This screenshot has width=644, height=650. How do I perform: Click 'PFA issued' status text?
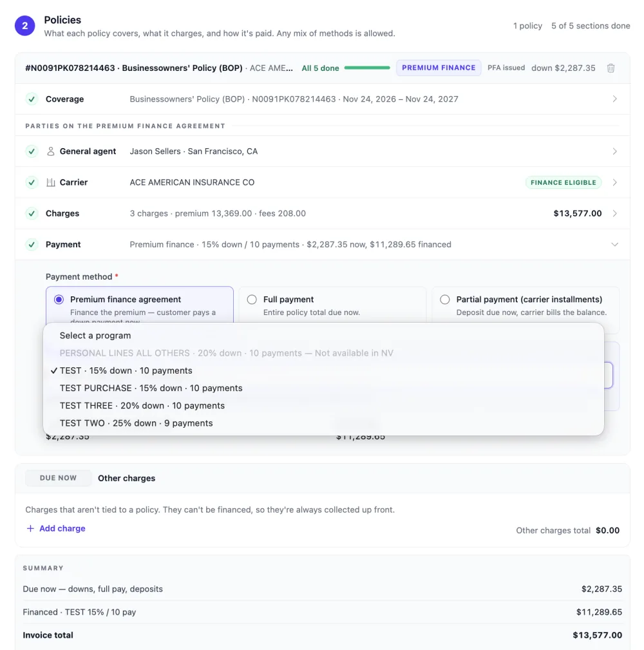pyautogui.click(x=506, y=68)
